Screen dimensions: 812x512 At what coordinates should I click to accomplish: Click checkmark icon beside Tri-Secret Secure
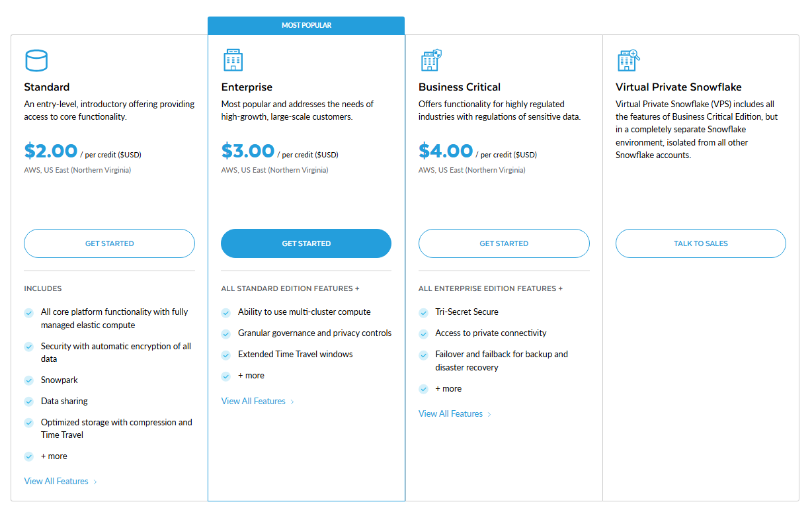coord(423,312)
